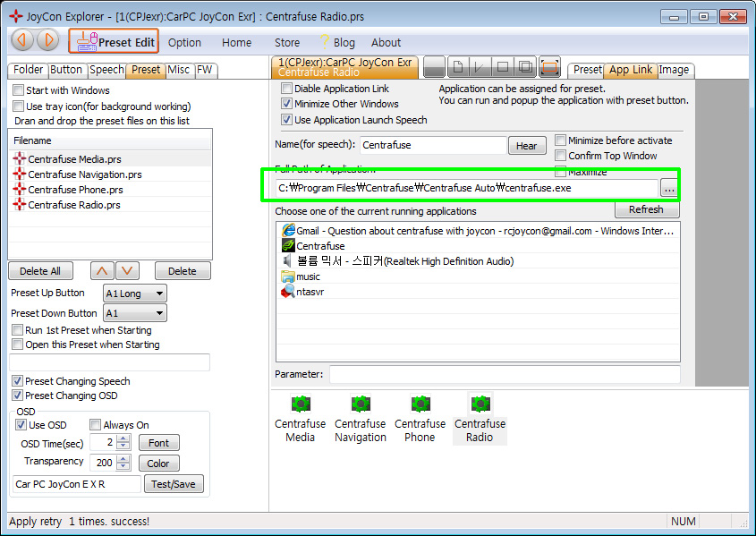Open the Centrafuse Media preset icon
The height and width of the screenshot is (536, 756).
301,419
